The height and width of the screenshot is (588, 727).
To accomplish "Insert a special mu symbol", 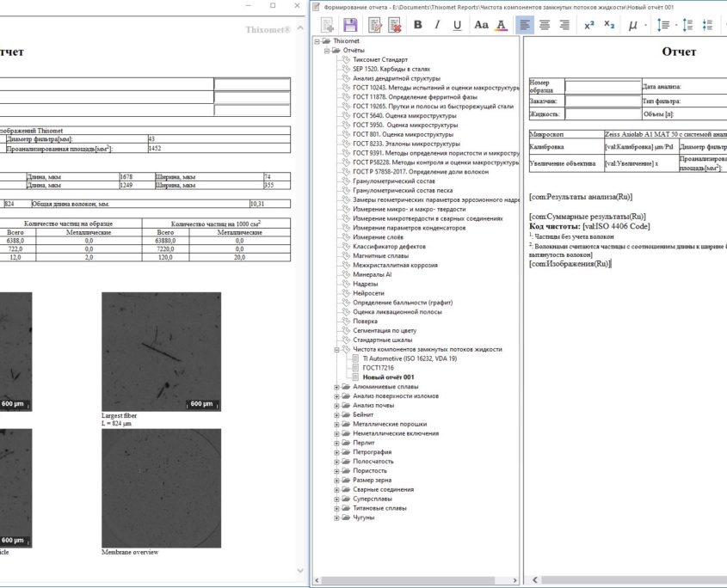I will point(632,25).
